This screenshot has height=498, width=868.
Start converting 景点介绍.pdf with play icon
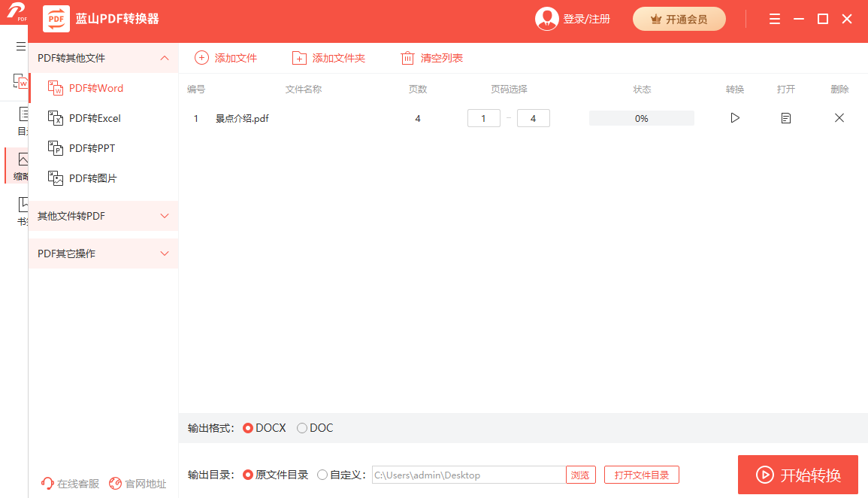[x=734, y=118]
